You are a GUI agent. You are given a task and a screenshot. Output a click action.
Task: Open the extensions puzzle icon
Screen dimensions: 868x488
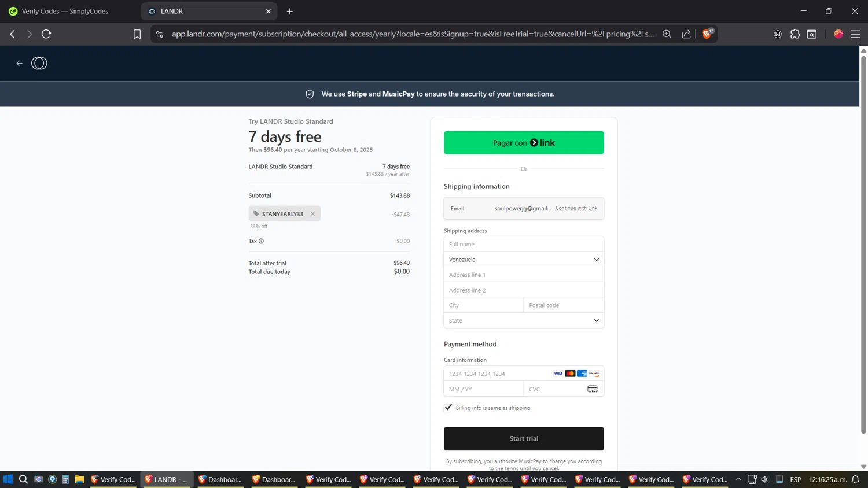pyautogui.click(x=795, y=34)
